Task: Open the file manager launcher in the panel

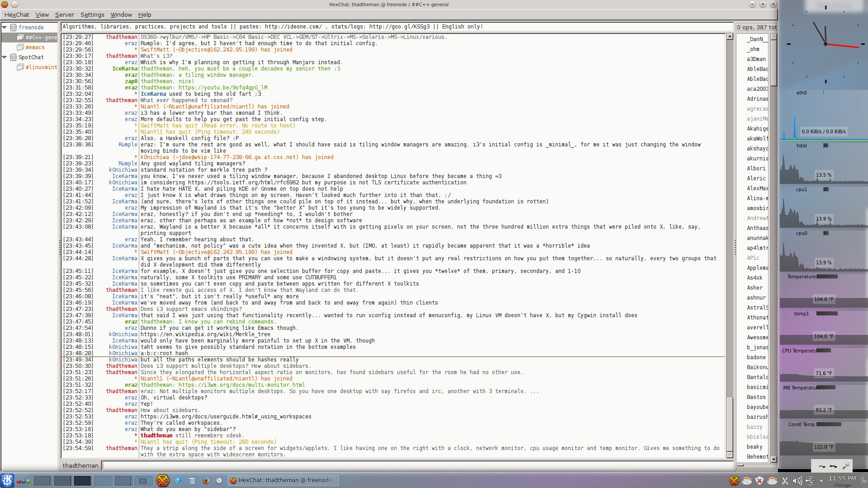Action: [x=192, y=481]
